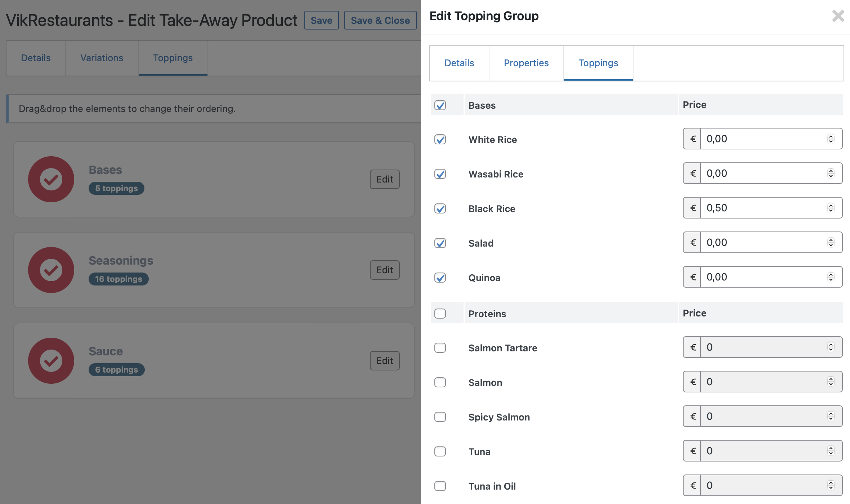Click the Salmon price stepper arrows
Viewport: 850px width, 504px height.
point(831,382)
